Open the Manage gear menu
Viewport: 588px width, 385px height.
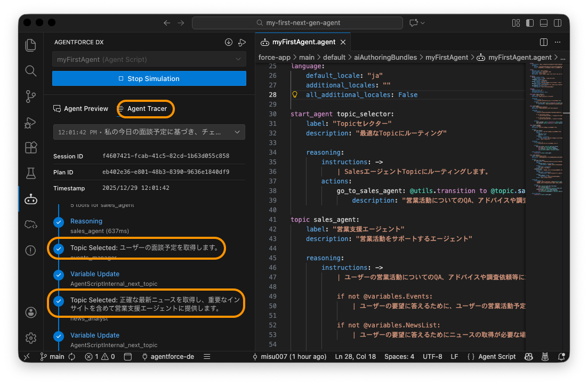tap(31, 338)
